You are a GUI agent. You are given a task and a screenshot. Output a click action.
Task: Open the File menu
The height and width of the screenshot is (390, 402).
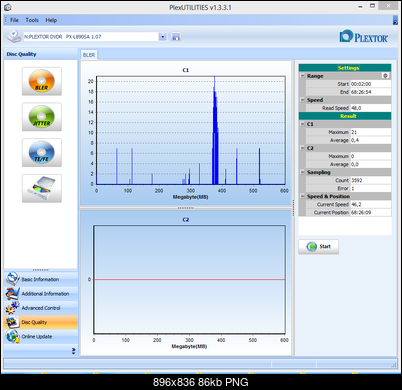point(14,20)
